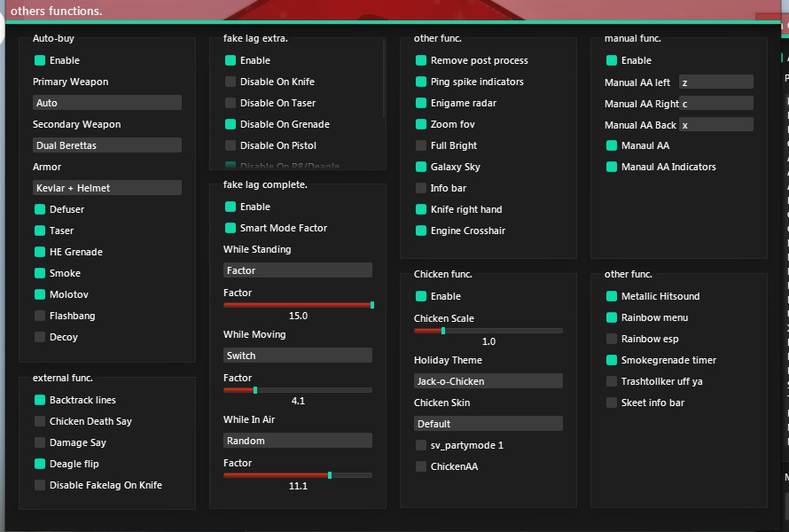This screenshot has width=789, height=532.
Task: Expand the Armor Kevlar + Helmet dropdown
Action: (x=107, y=188)
